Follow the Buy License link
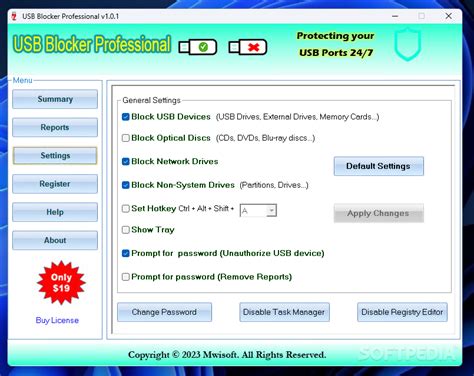Viewport: 474px width, 376px height. 57,320
